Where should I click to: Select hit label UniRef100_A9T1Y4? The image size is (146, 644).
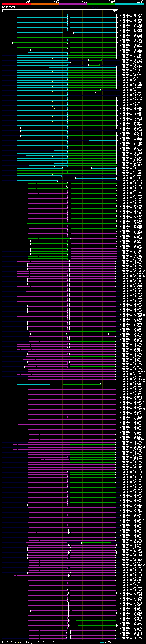click(131, 37)
